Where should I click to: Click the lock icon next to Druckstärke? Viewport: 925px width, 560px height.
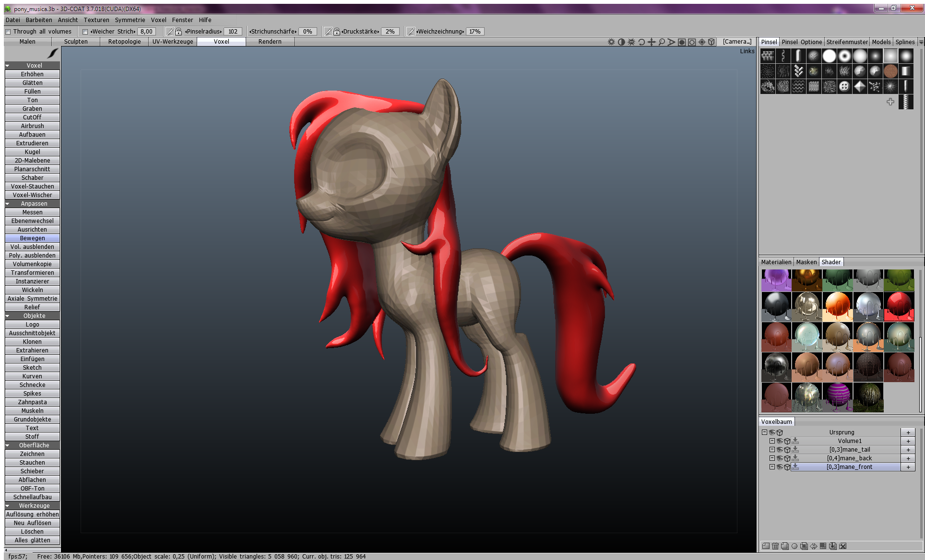click(337, 32)
